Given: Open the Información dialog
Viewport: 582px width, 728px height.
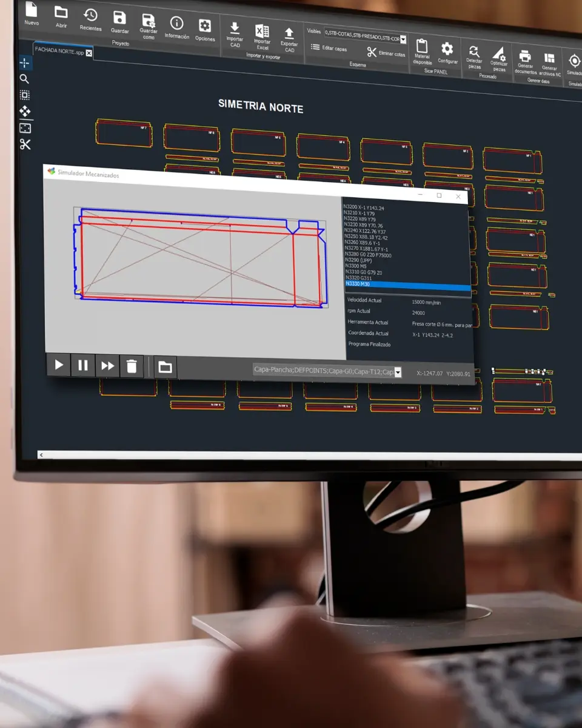Looking at the screenshot, I should (176, 24).
